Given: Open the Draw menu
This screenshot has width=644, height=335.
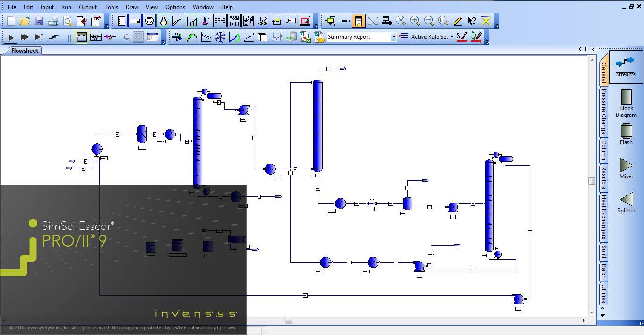Looking at the screenshot, I should pos(132,7).
